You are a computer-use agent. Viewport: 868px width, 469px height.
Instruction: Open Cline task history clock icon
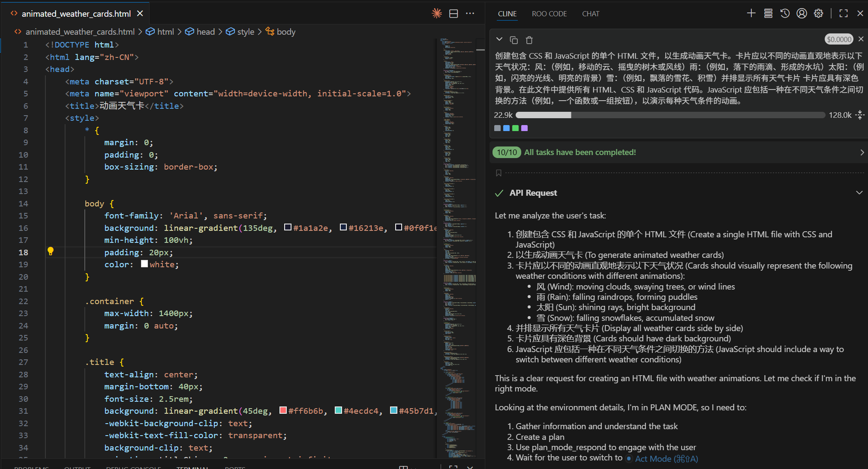pos(785,13)
